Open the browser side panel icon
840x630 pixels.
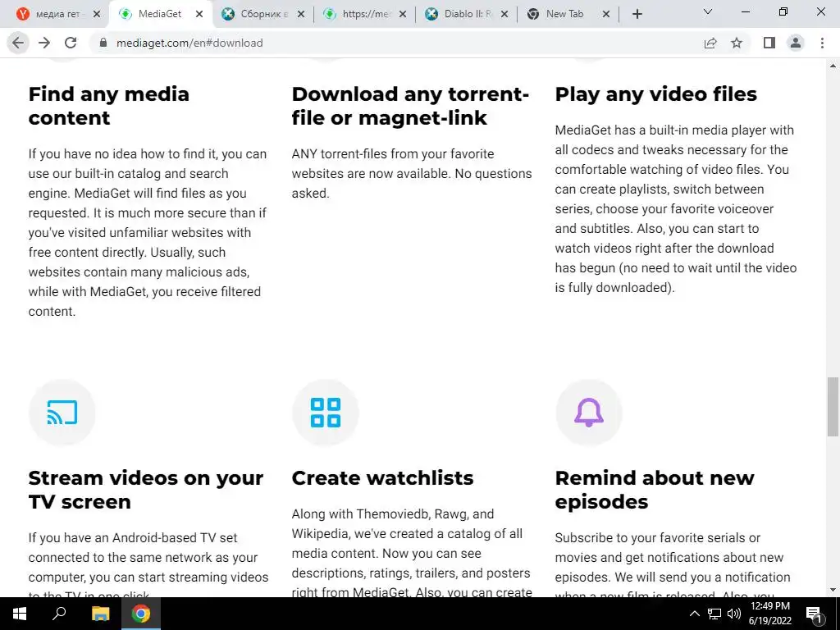[769, 43]
